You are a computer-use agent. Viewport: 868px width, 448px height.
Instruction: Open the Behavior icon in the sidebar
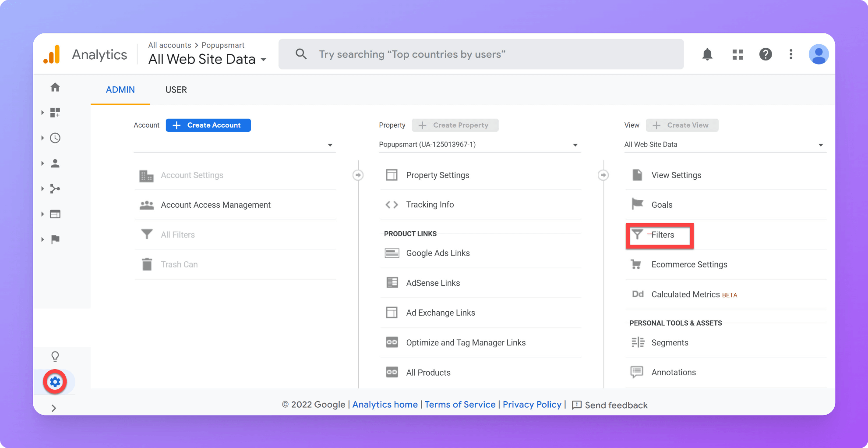pyautogui.click(x=55, y=214)
